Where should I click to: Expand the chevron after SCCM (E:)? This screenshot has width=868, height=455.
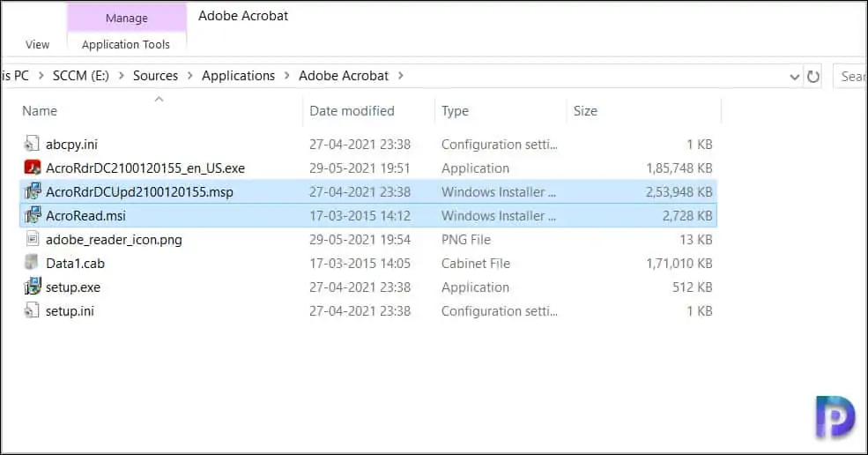(121, 76)
